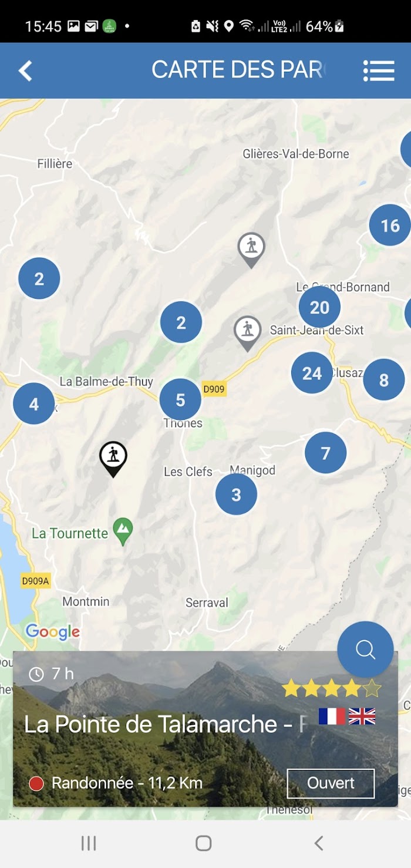Open the cluster of 5 near Thônes
Image resolution: width=411 pixels, height=868 pixels.
[x=180, y=400]
